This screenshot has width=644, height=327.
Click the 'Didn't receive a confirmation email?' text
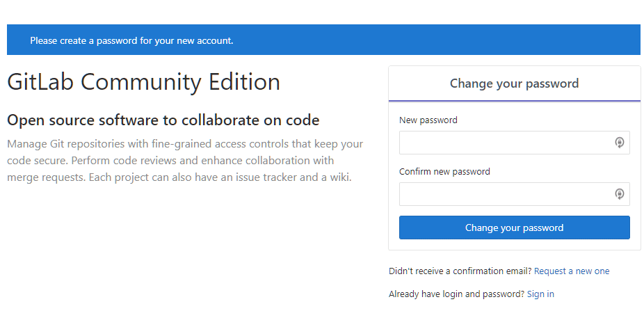[x=460, y=271]
